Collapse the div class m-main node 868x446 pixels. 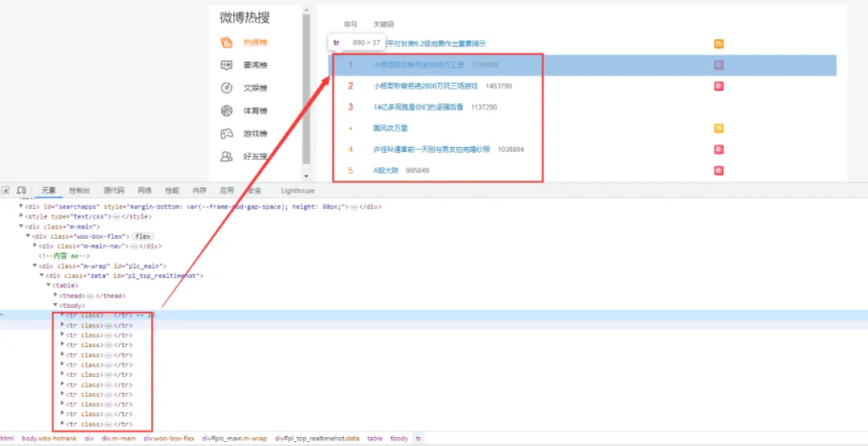[x=22, y=226]
